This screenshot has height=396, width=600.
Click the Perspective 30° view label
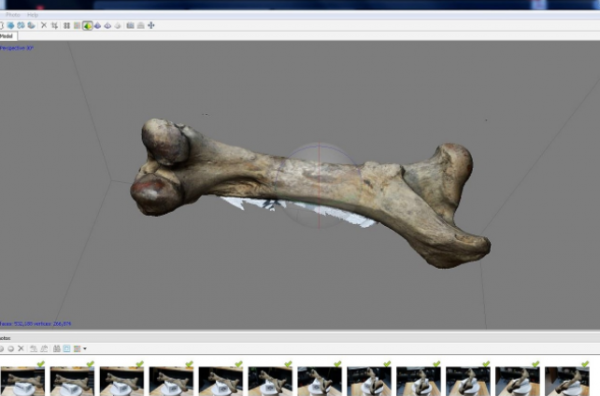point(17,48)
